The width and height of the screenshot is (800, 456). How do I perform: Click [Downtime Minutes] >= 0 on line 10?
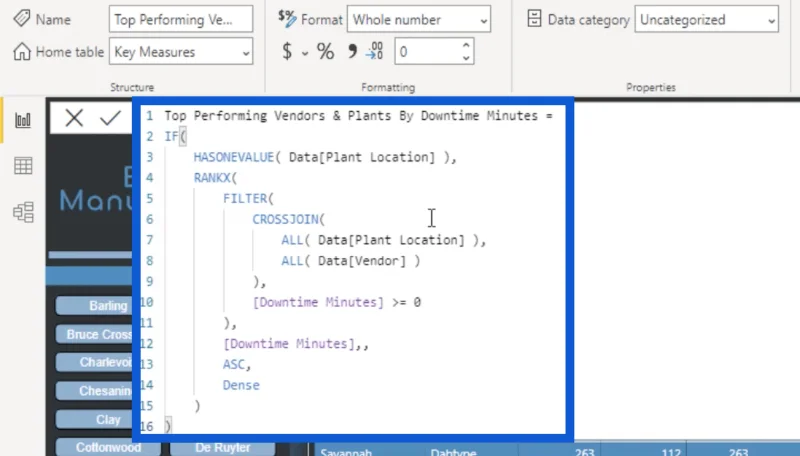tap(337, 302)
